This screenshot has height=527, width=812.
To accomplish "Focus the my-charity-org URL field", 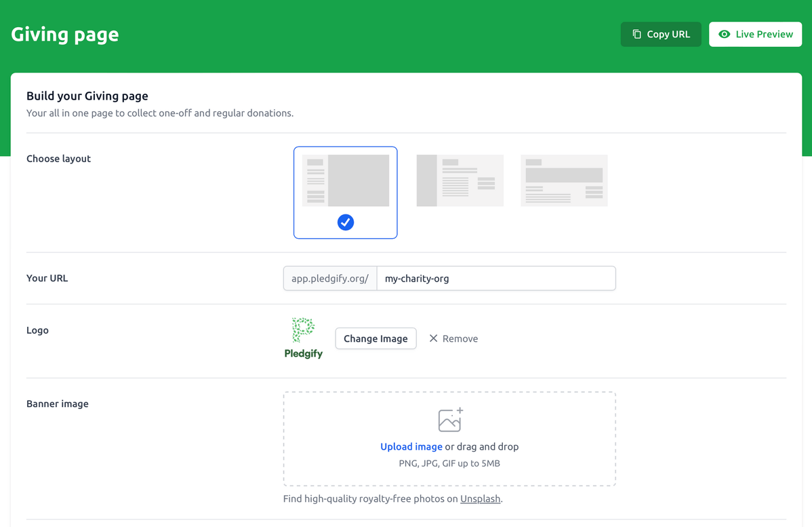I will pyautogui.click(x=495, y=278).
